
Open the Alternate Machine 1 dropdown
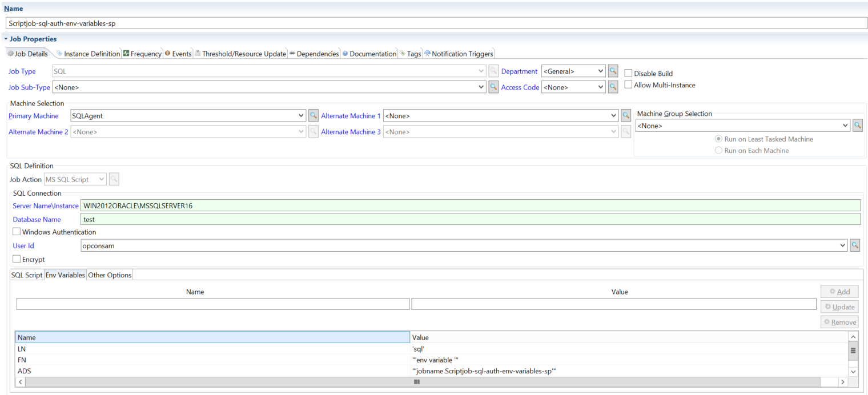(614, 115)
